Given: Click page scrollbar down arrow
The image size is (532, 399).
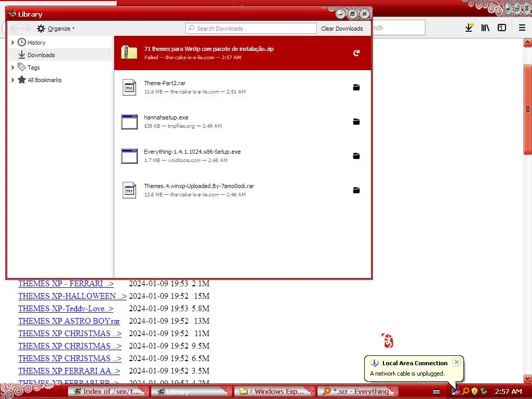Looking at the screenshot, I should 528,379.
